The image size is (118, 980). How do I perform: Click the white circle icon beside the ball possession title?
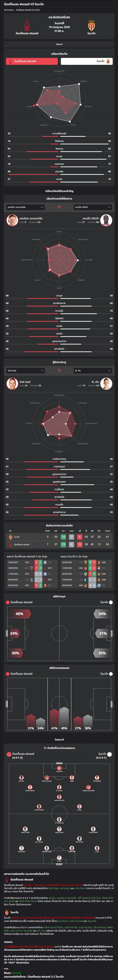coord(111,674)
